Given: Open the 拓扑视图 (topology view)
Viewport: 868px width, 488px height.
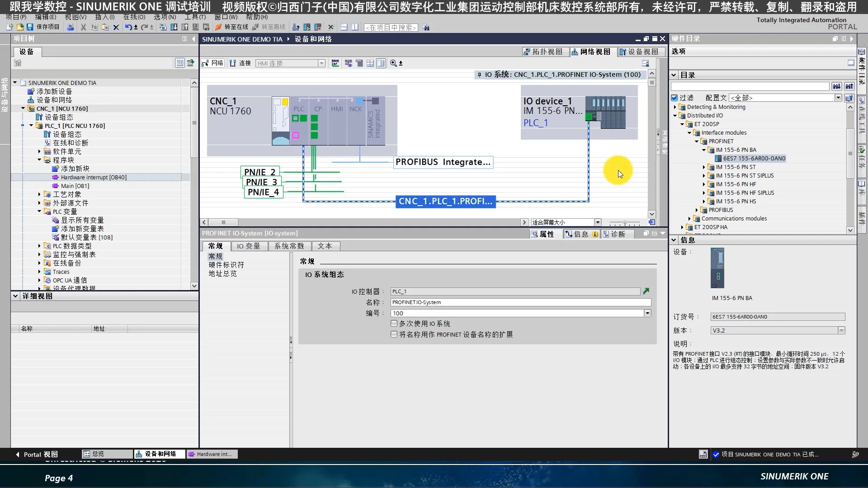Looking at the screenshot, I should pos(544,52).
